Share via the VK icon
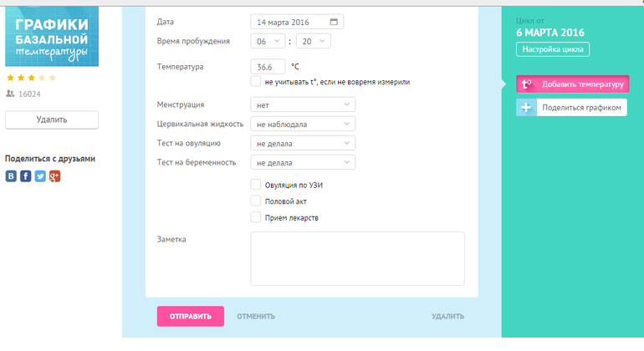Image resolution: width=644 pixels, height=351 pixels. (x=12, y=175)
